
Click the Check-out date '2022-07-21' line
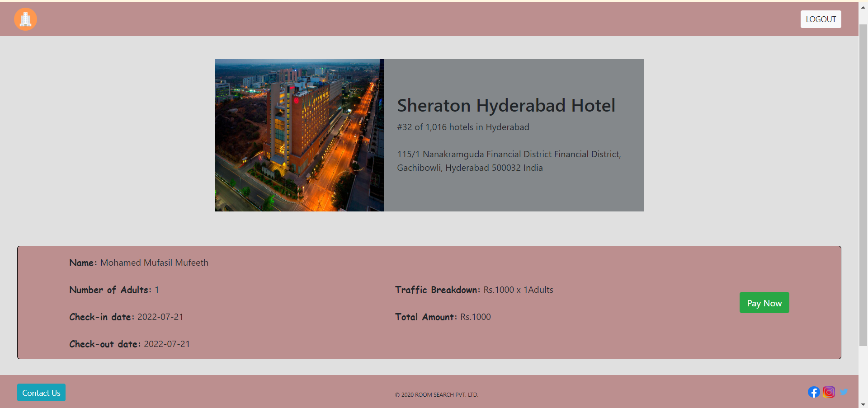[x=129, y=344]
